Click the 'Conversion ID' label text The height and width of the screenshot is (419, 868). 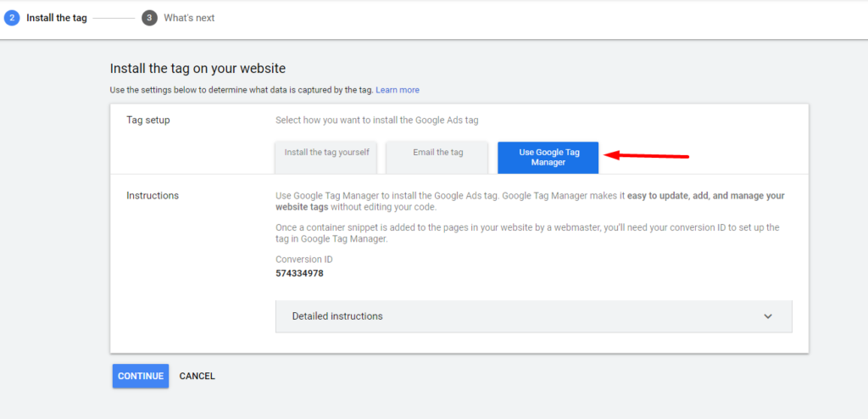click(x=304, y=260)
